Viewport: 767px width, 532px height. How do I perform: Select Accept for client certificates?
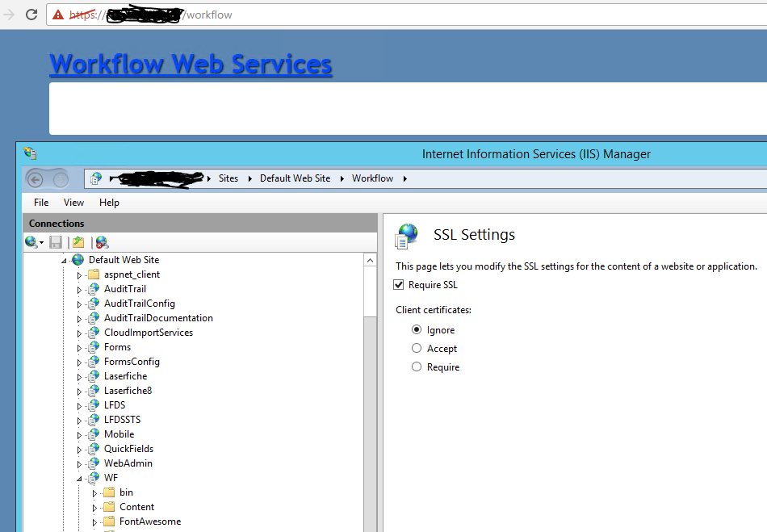[x=417, y=348]
